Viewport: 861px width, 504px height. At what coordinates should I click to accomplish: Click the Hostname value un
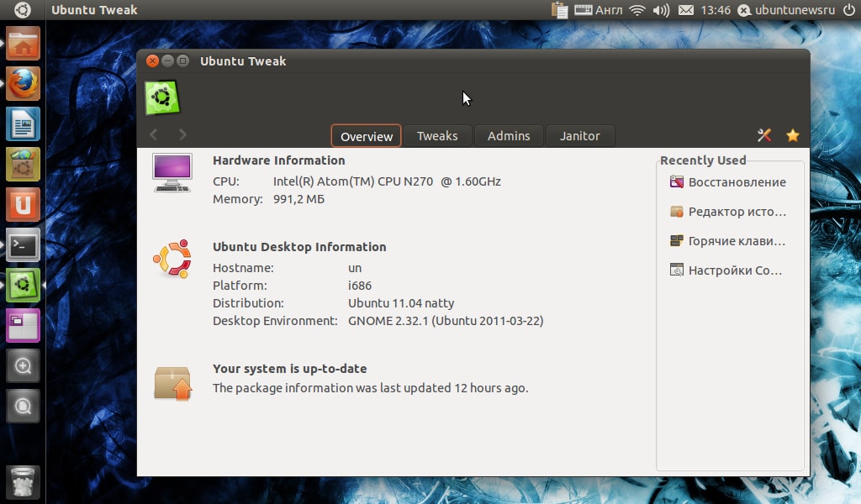pyautogui.click(x=355, y=268)
